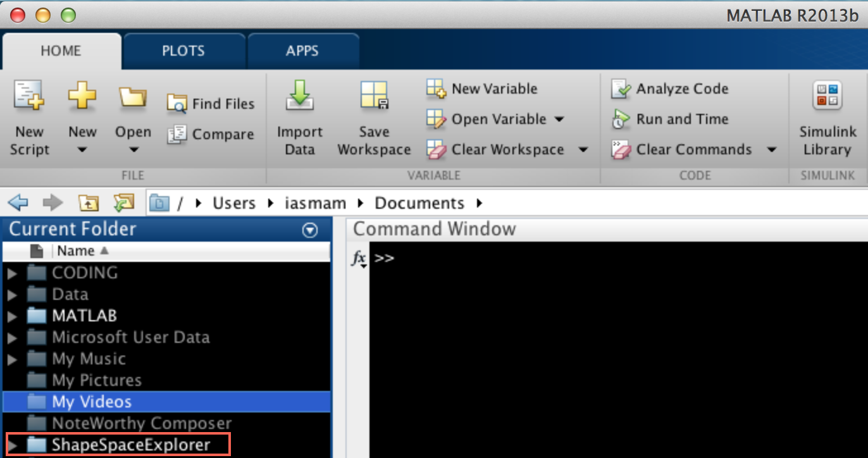Click Clear Commands icon
This screenshot has width=868, height=458.
(x=621, y=150)
